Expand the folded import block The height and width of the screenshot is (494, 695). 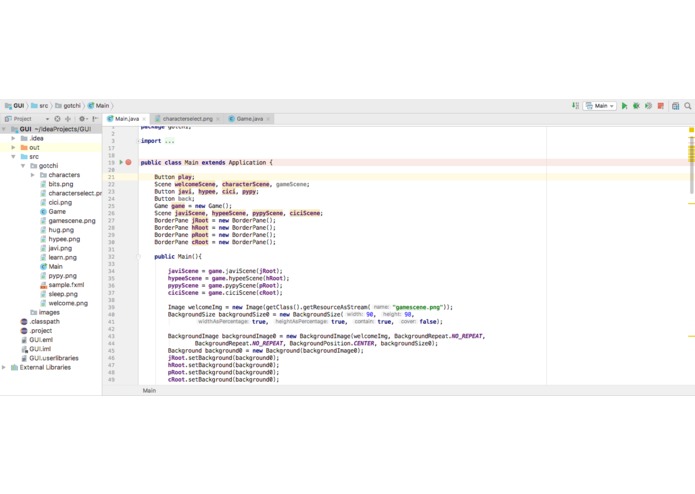[139, 141]
